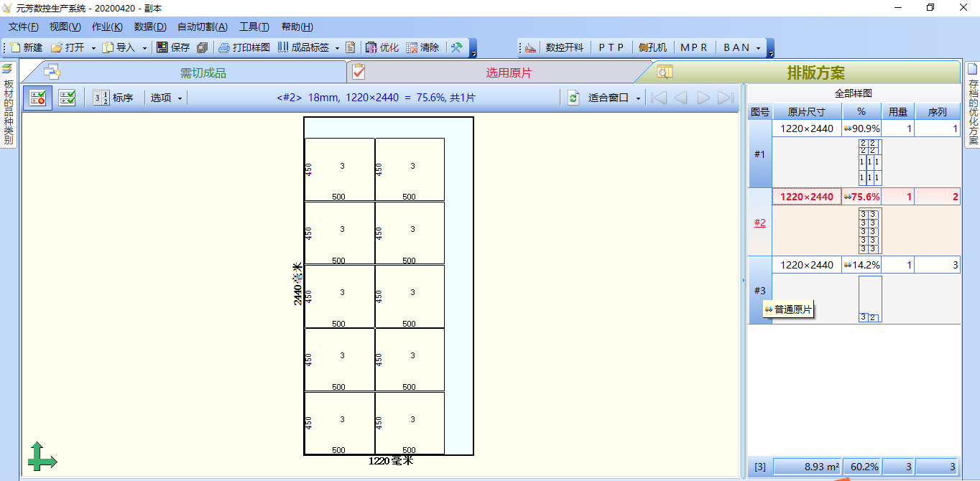Screen dimensions: 980x481
Task: Open 适合窗口 zoom dropdown
Action: (x=614, y=98)
